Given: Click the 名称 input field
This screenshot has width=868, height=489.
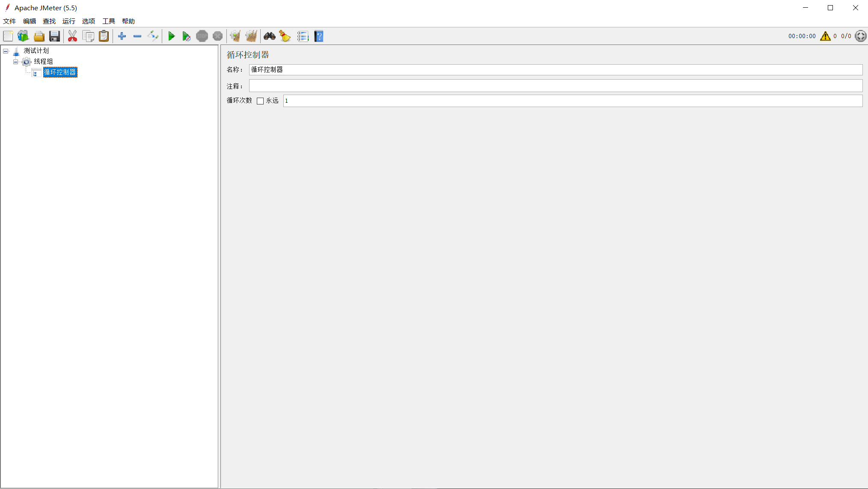Looking at the screenshot, I should [x=556, y=70].
